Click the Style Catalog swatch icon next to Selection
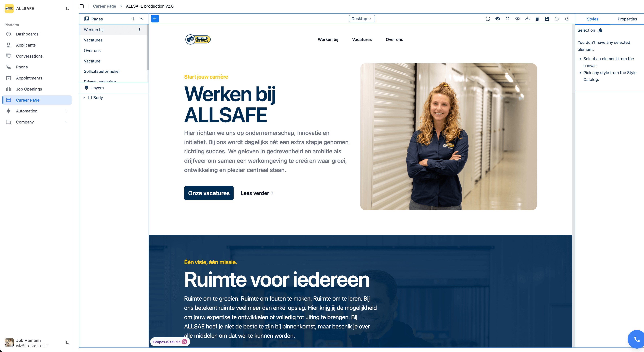 pos(600,30)
